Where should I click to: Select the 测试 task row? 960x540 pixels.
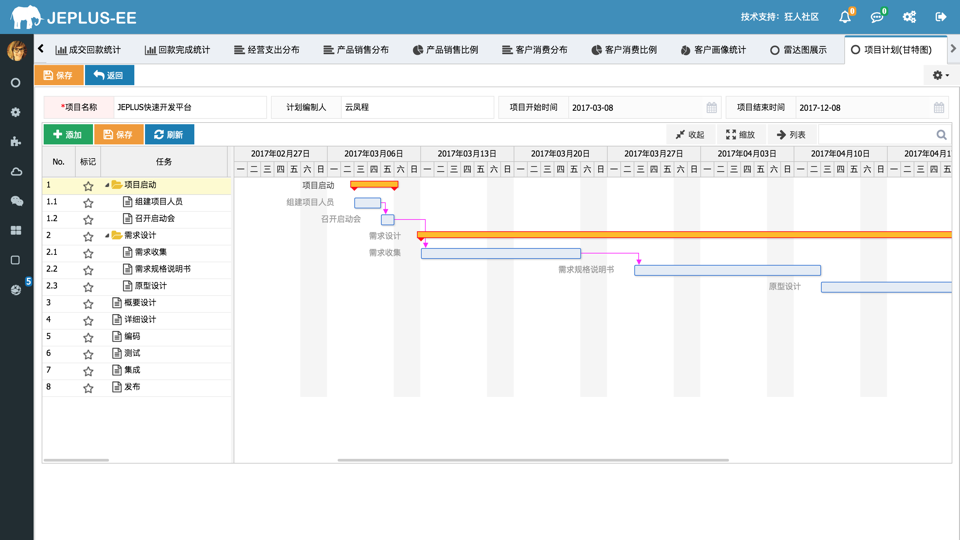point(137,353)
